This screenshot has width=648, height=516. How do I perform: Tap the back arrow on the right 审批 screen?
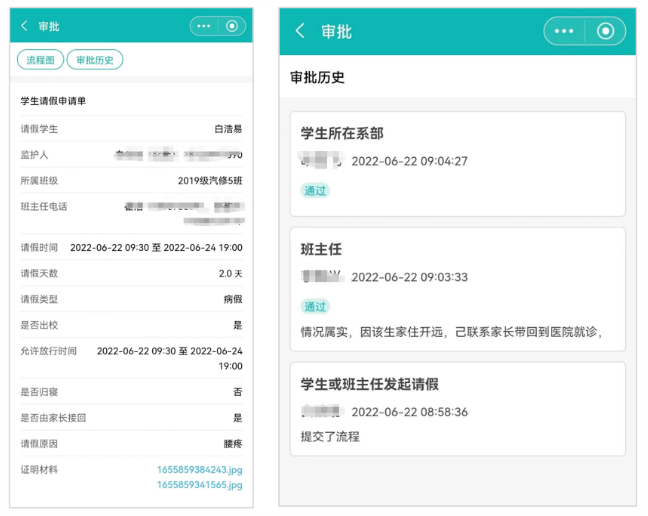pyautogui.click(x=300, y=31)
